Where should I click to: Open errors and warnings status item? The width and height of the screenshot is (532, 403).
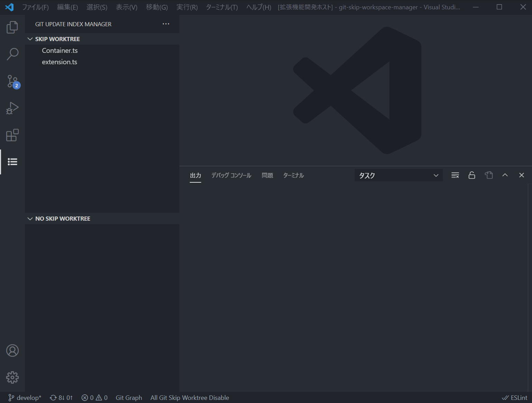(94, 398)
